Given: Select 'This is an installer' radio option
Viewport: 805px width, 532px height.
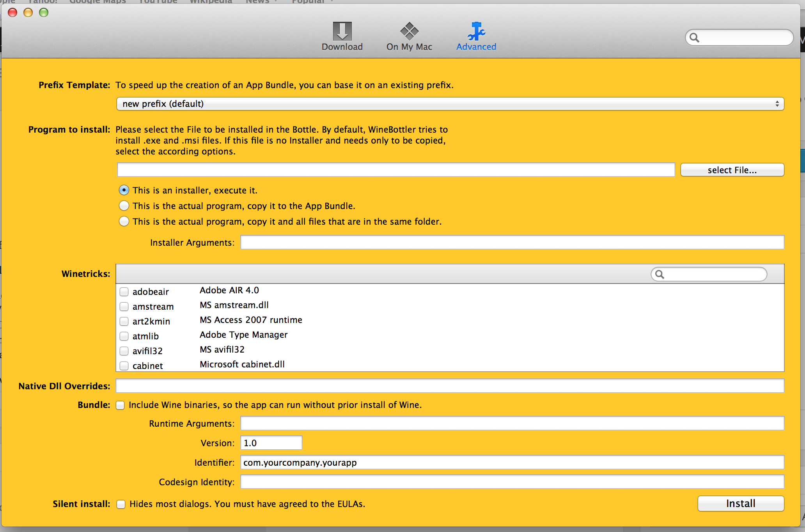Looking at the screenshot, I should (124, 190).
